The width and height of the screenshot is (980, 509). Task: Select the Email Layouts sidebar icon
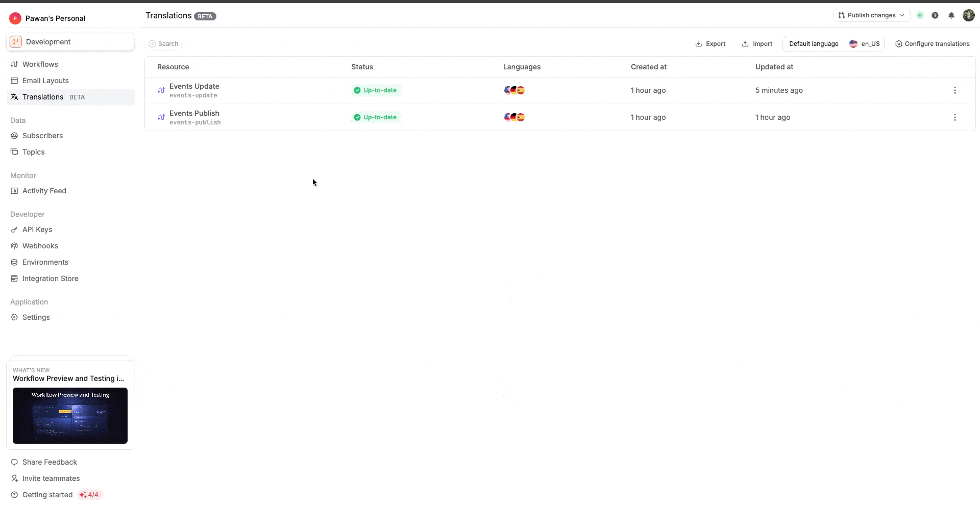coord(14,81)
